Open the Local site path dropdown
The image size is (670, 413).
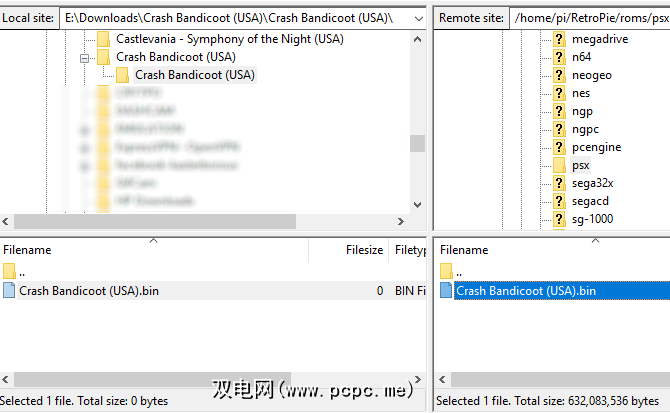[419, 18]
